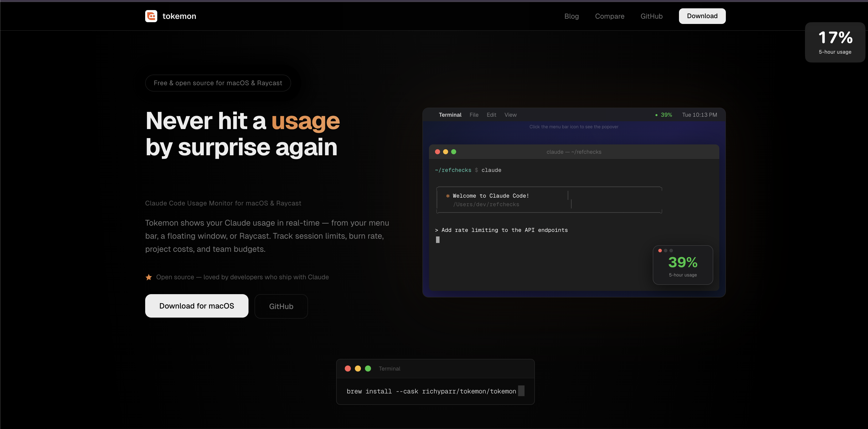Click the 39% menu bar usage indicator
This screenshot has height=429, width=868.
pos(663,115)
